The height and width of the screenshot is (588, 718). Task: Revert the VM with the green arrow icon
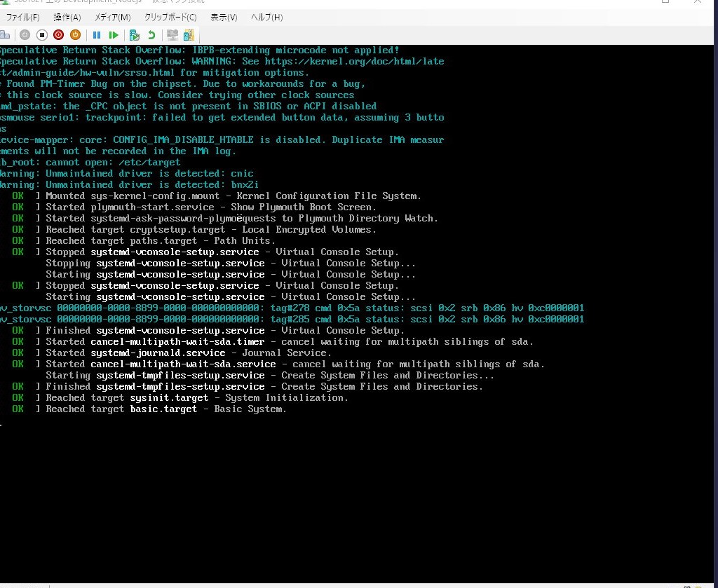click(x=151, y=34)
